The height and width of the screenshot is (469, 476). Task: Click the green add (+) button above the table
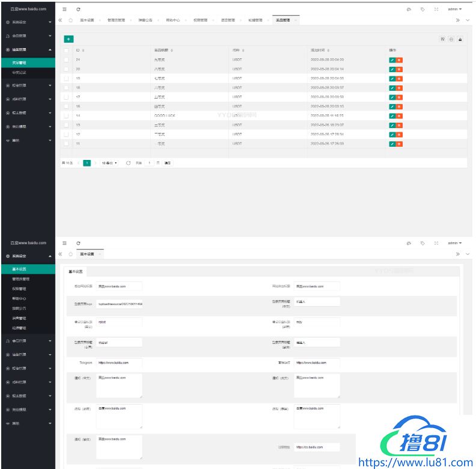point(69,39)
